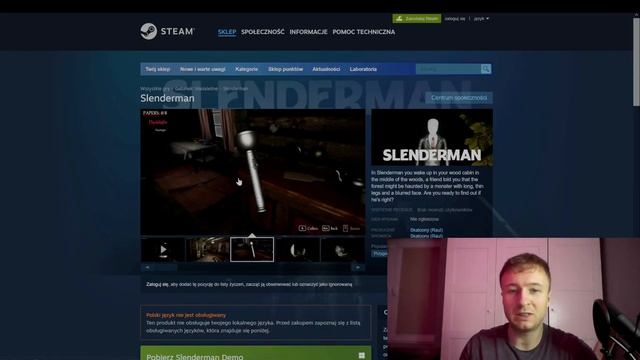This screenshot has width=640, height=360.
Task: Select the highlighted flashlight screenshot thumbnail
Action: coord(252,249)
